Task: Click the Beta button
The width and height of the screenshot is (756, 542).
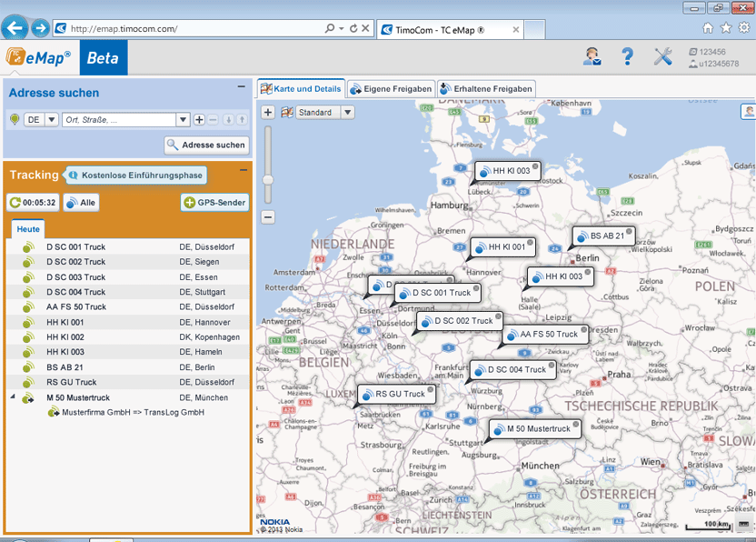Action: (x=104, y=58)
